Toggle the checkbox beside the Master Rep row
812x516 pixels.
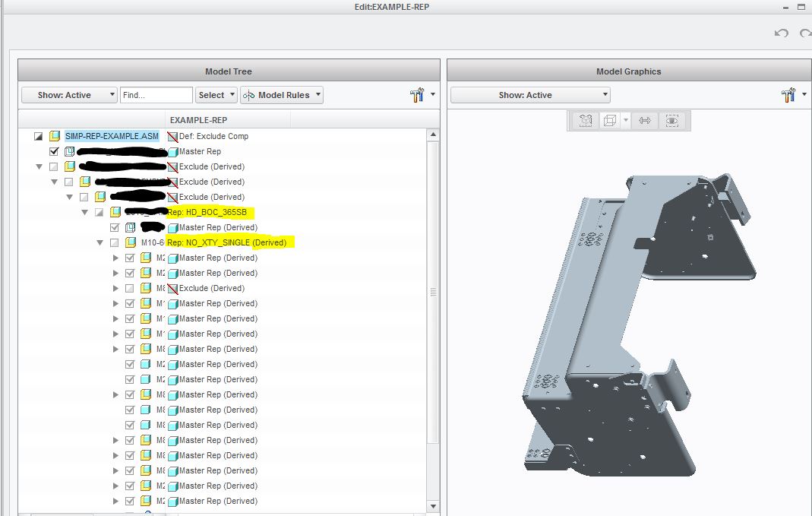tap(54, 151)
